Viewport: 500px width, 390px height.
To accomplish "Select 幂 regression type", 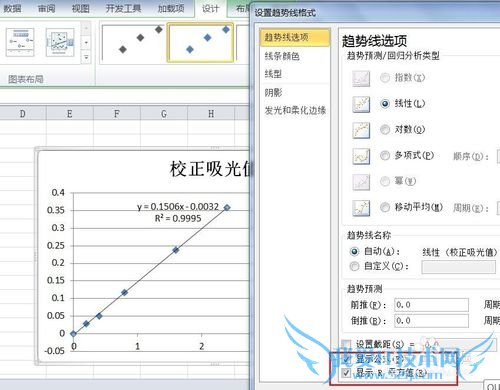I will (385, 181).
